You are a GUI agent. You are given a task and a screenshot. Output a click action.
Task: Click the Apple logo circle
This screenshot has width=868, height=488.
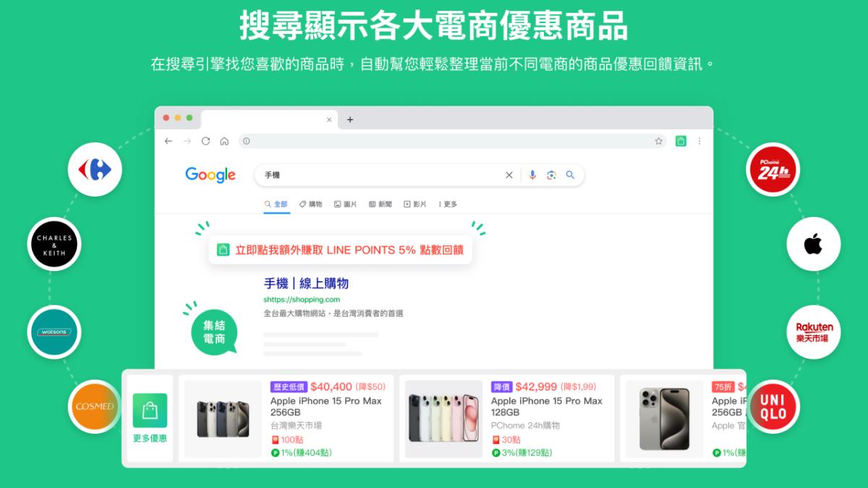(814, 244)
